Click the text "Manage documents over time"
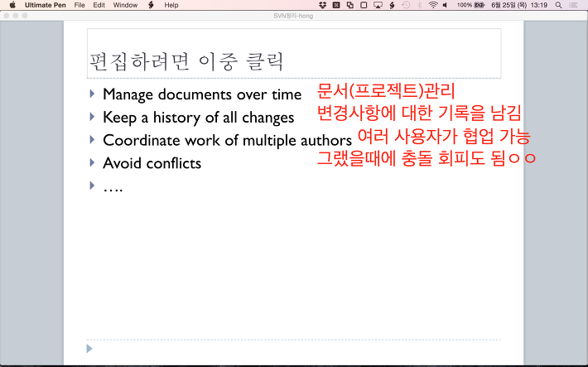The image size is (588, 367). coord(202,94)
